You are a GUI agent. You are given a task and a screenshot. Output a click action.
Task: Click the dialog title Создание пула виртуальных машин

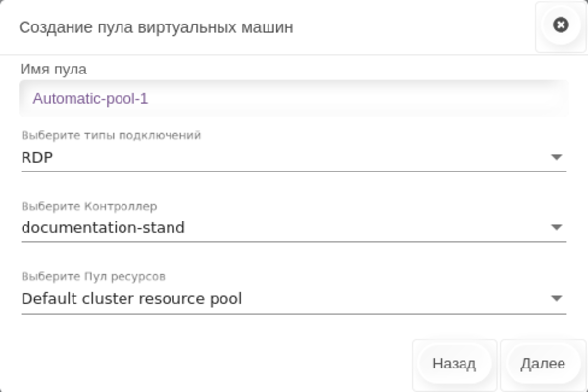[157, 26]
